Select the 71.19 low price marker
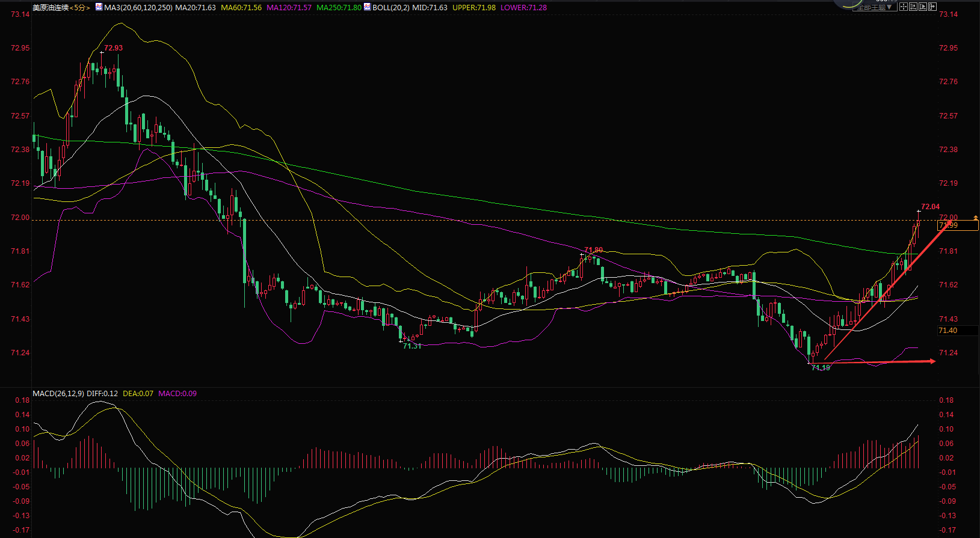 821,367
